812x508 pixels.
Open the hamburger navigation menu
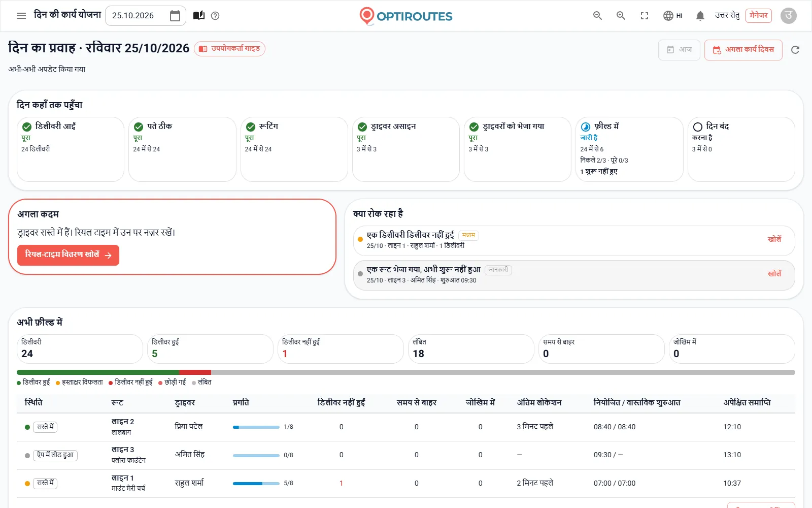[21, 16]
